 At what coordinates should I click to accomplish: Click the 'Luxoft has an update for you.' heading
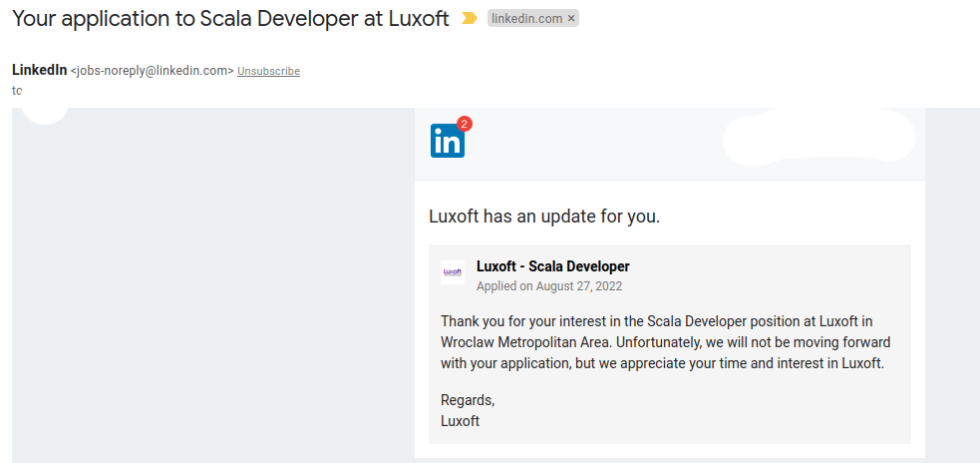tap(544, 218)
